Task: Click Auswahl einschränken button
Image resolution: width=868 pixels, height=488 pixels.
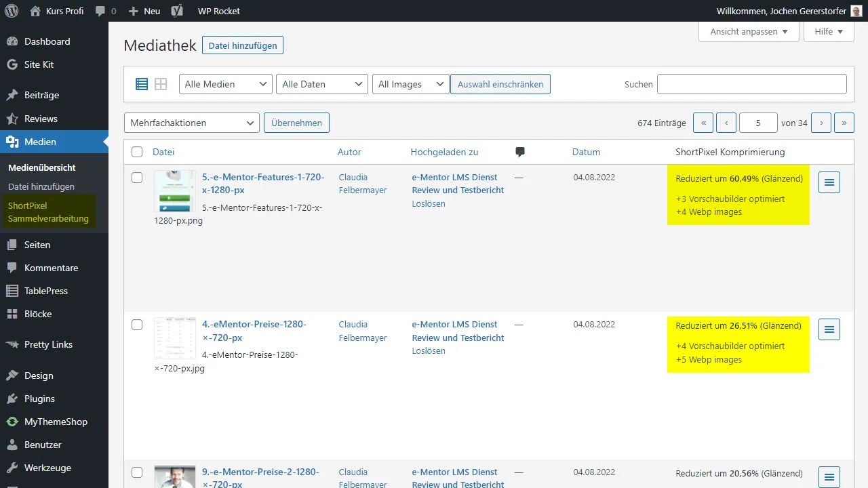Action: (x=500, y=84)
